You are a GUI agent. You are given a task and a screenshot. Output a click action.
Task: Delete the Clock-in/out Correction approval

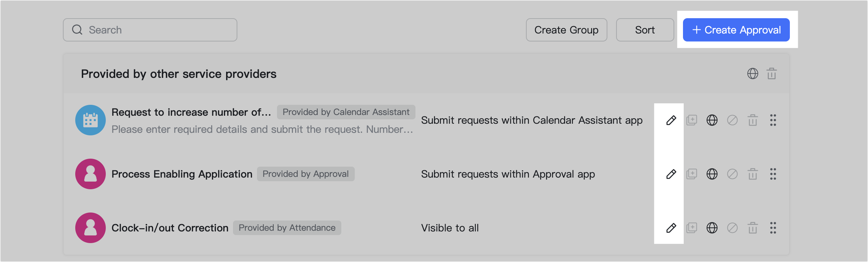[752, 228]
